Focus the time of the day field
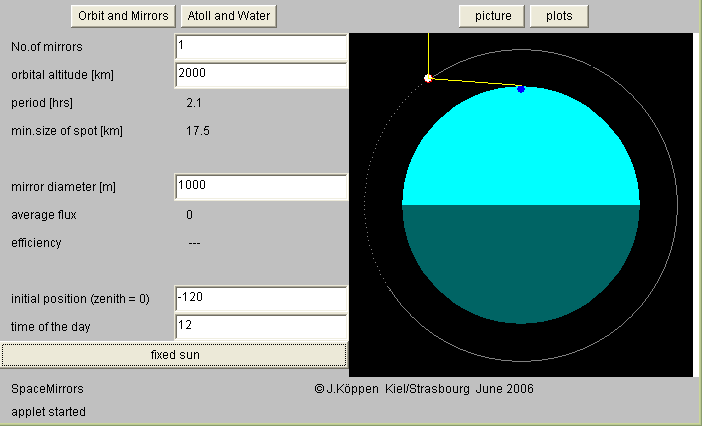Viewport: 702px width, 426px height. coord(260,326)
